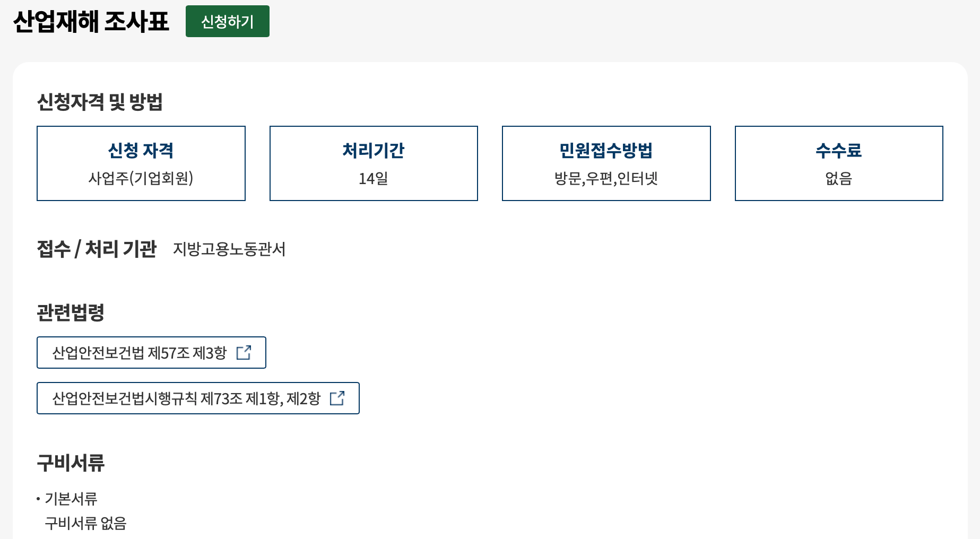
Task: Click the 사업주(기업회원) eligibility text
Action: 141,179
